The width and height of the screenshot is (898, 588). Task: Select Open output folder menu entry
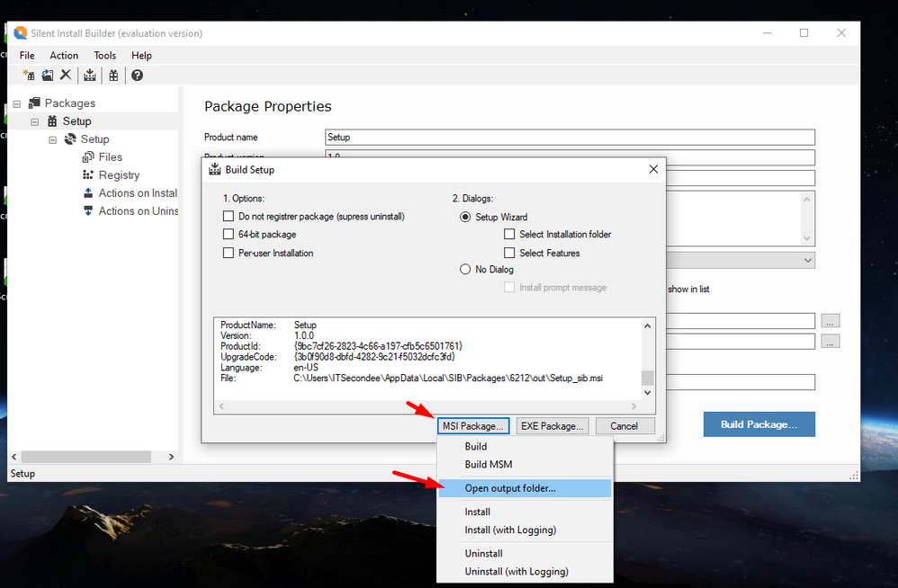click(x=525, y=488)
